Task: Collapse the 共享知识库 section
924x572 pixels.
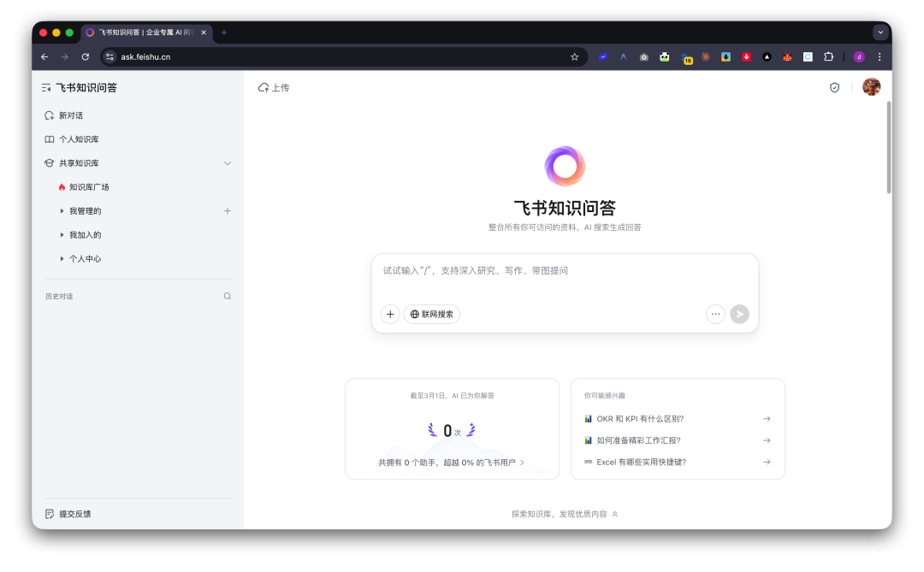Action: pos(228,162)
